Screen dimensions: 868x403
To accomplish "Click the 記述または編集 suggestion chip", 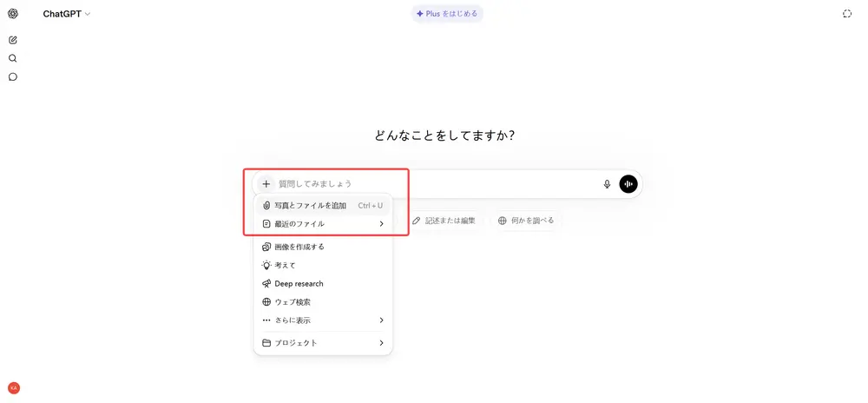I will coord(444,221).
